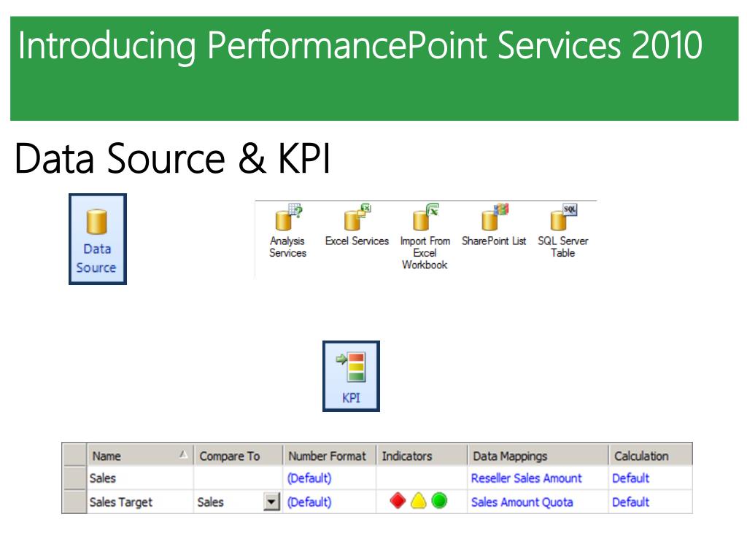
Task: Select the SharePoint List data source icon
Action: click(x=494, y=226)
